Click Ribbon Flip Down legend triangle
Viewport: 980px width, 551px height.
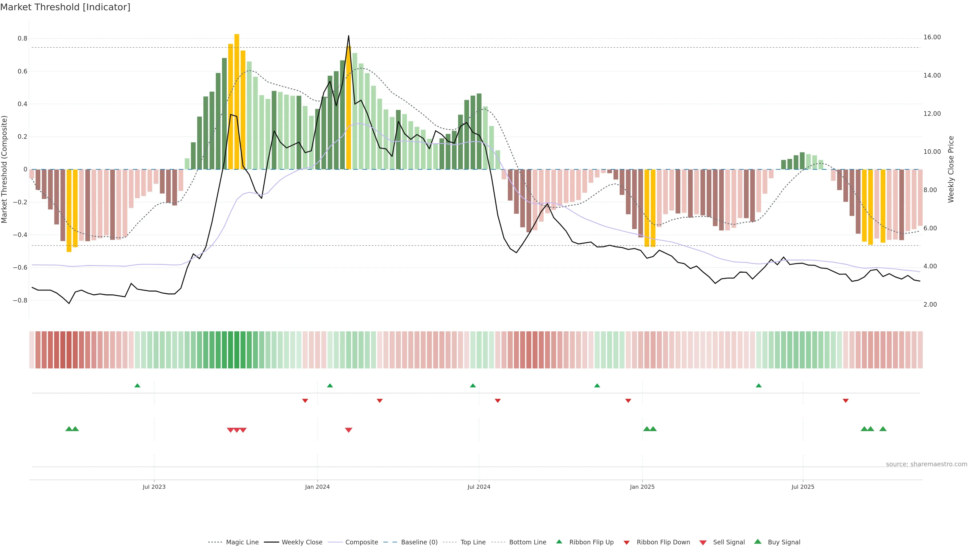627,542
